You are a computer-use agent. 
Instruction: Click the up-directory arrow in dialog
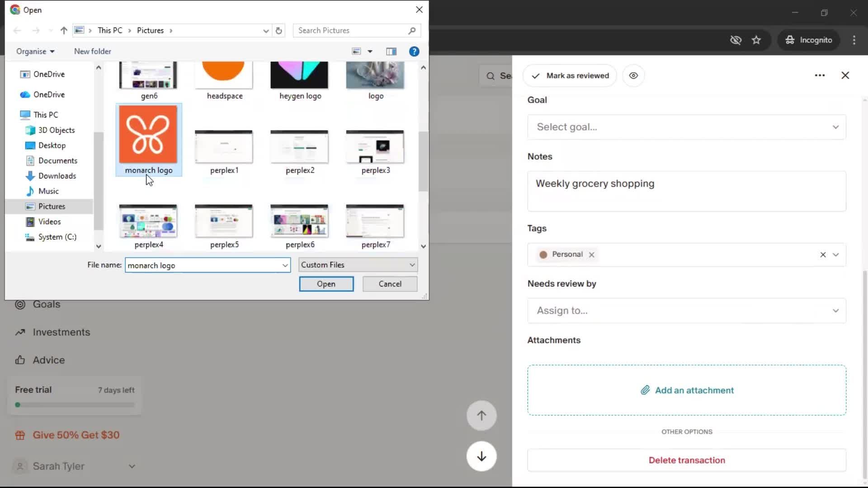pos(64,31)
